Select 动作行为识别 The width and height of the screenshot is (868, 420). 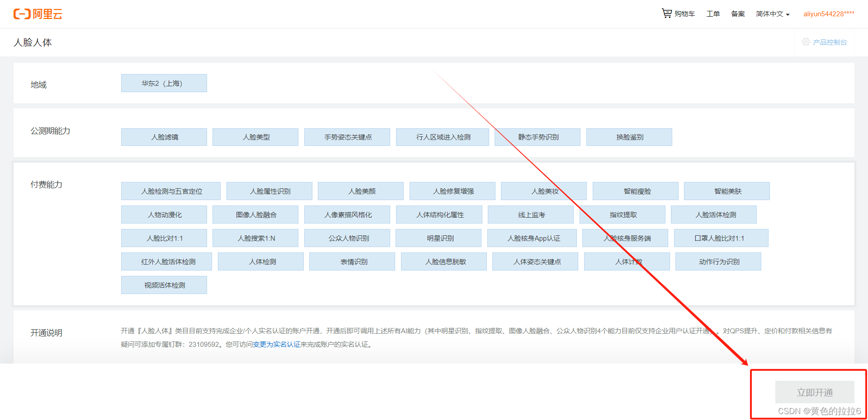point(718,261)
